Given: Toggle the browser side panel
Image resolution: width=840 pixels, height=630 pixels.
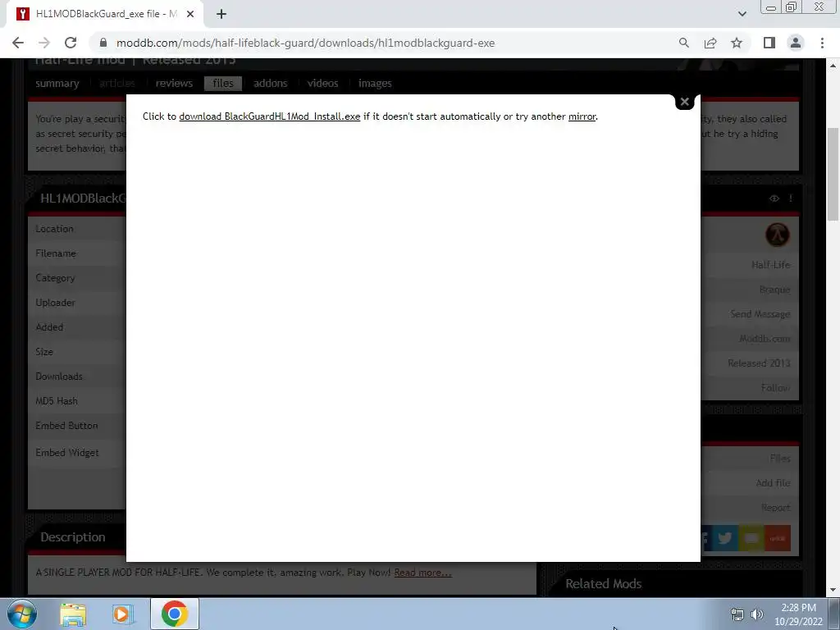Looking at the screenshot, I should pos(769,43).
